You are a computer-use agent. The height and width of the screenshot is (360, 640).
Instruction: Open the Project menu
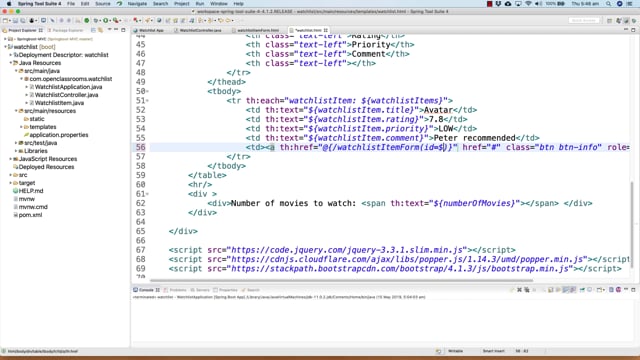182,4
